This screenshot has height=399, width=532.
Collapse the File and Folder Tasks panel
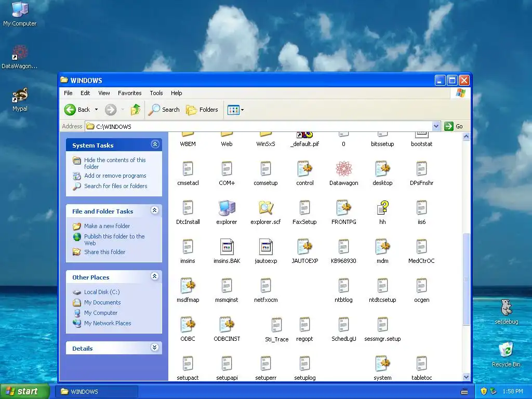pos(155,211)
